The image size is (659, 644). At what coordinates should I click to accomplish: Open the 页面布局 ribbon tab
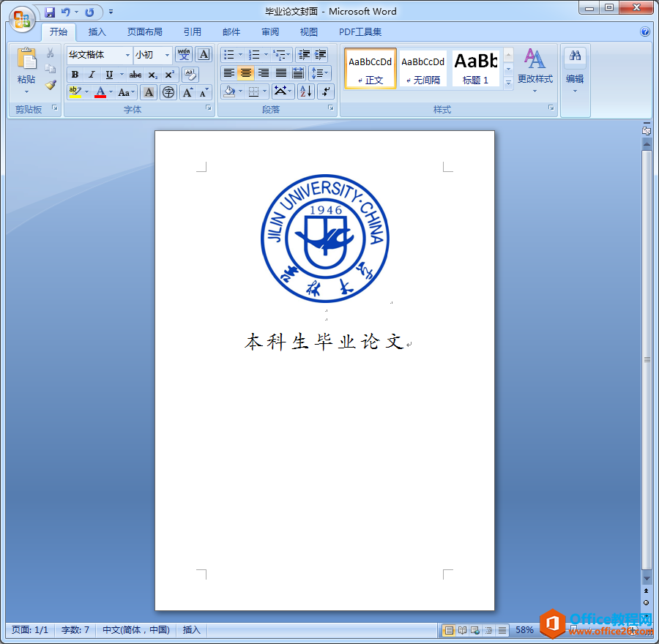tap(145, 32)
